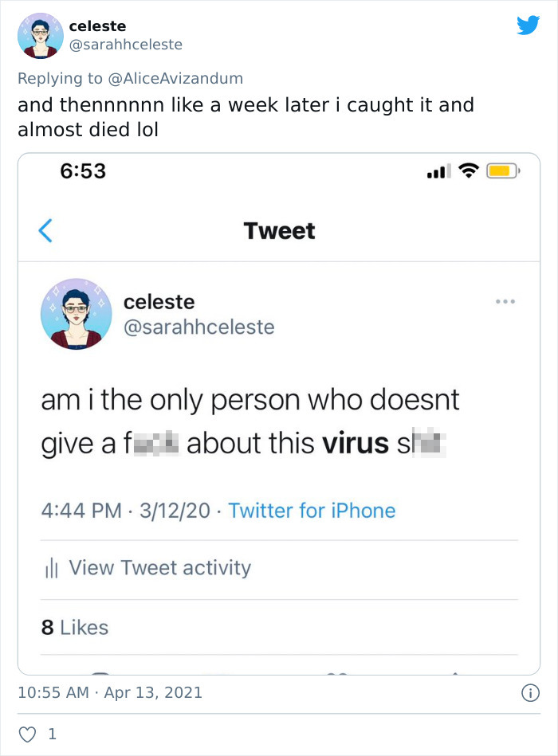Like the tweet with the heart icon
Viewport: 558px width, 756px height.
(28, 734)
